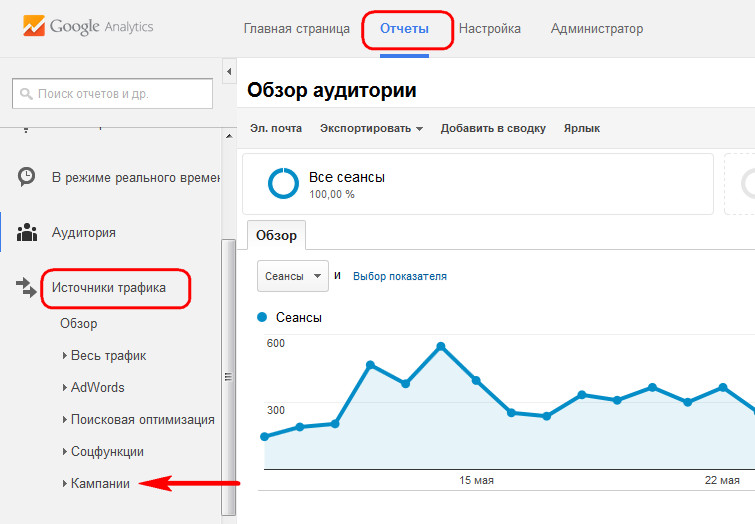This screenshot has height=524, width=755.
Task: Click the chart peak data point
Action: pos(441,346)
